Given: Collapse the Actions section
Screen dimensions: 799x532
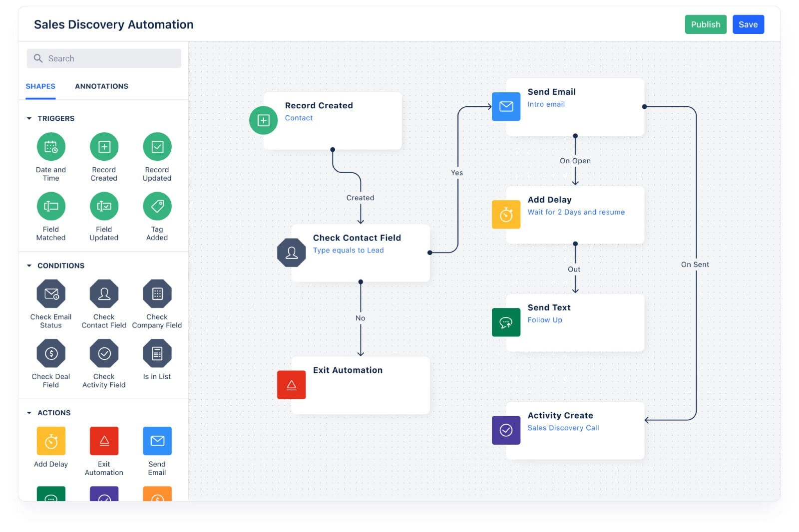Looking at the screenshot, I should click(29, 413).
